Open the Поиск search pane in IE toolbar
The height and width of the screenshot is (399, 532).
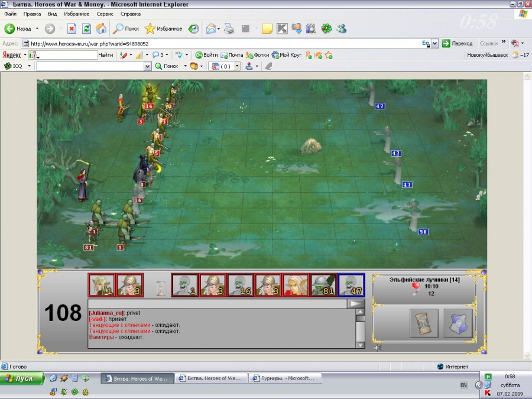pyautogui.click(x=126, y=29)
